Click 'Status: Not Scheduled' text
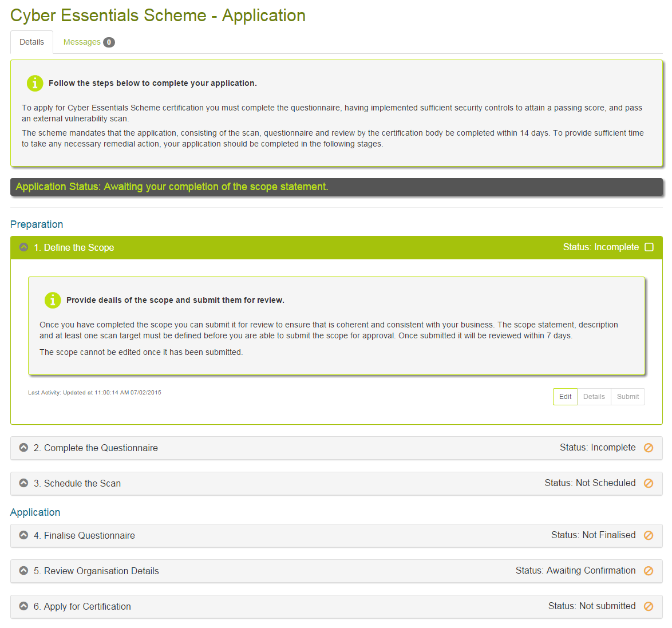The width and height of the screenshot is (672, 628). click(x=590, y=483)
